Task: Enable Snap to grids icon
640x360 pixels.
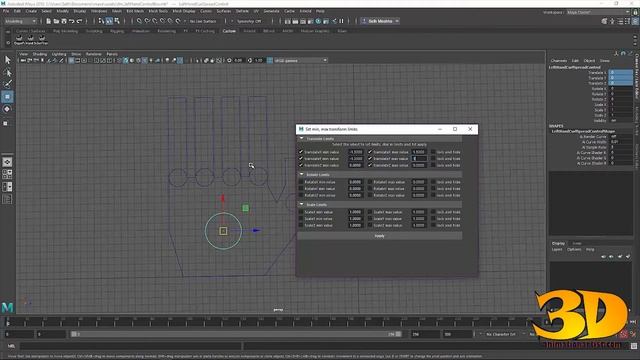Action: click(x=139, y=21)
